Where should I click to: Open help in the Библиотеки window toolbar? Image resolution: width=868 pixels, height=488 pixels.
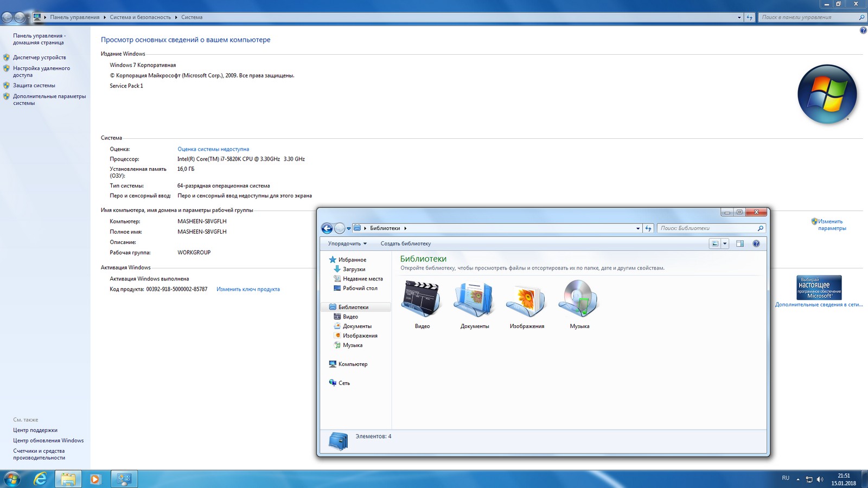point(756,243)
